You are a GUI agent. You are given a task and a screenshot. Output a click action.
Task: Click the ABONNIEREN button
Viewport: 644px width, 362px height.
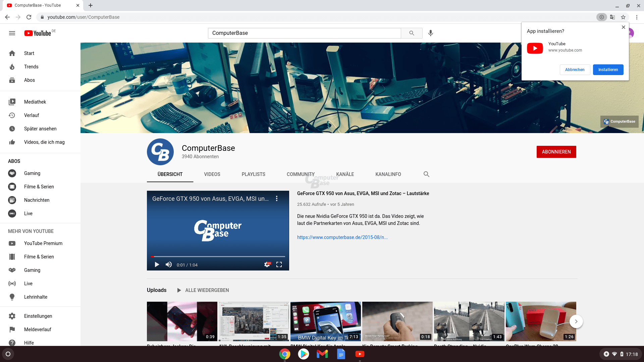click(556, 152)
